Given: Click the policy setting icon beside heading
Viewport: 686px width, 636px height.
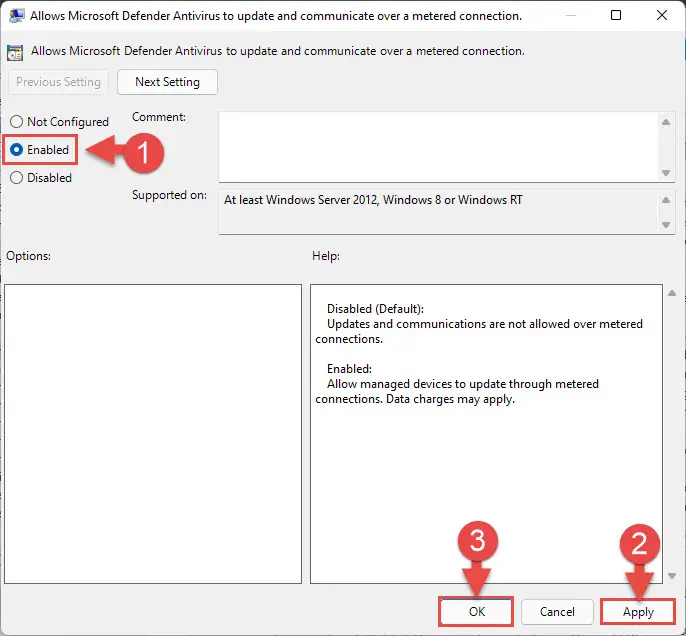Looking at the screenshot, I should tap(15, 52).
